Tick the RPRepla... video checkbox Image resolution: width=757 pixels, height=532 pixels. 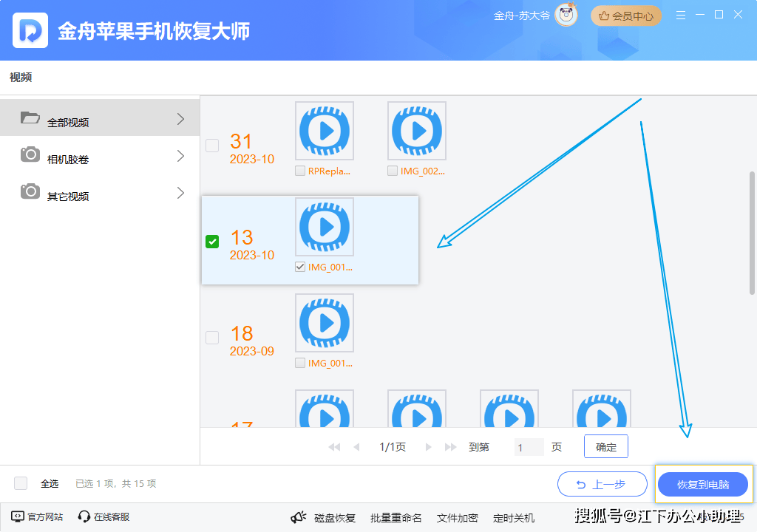(x=300, y=171)
